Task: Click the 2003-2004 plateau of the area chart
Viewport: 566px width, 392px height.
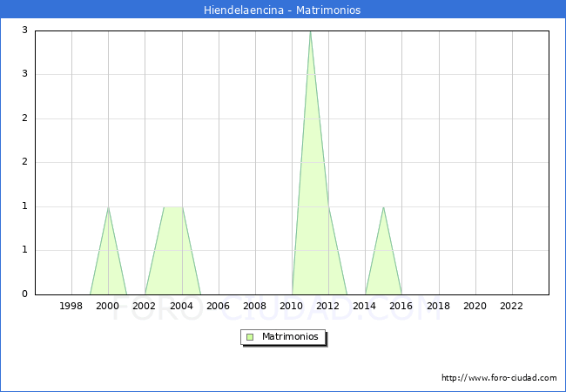Action: pyautogui.click(x=173, y=207)
